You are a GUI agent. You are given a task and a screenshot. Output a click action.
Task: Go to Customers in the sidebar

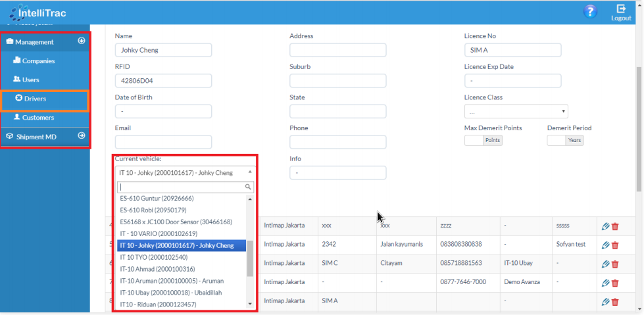point(37,118)
